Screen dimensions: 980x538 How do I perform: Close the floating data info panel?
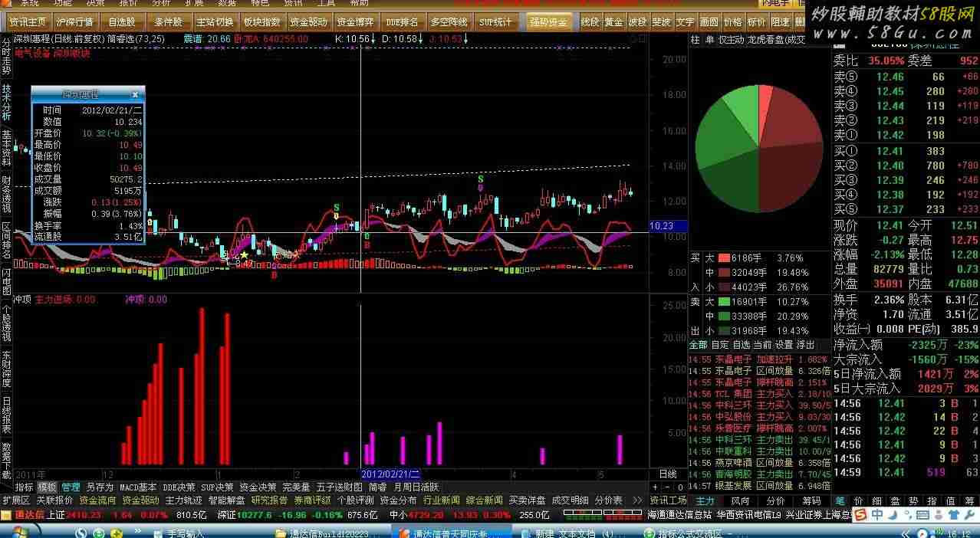point(135,94)
